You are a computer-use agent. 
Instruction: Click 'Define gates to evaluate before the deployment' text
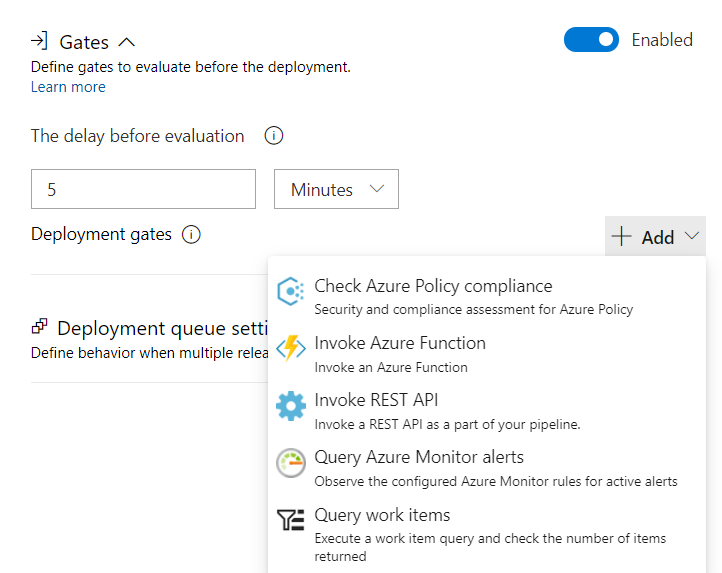191,67
